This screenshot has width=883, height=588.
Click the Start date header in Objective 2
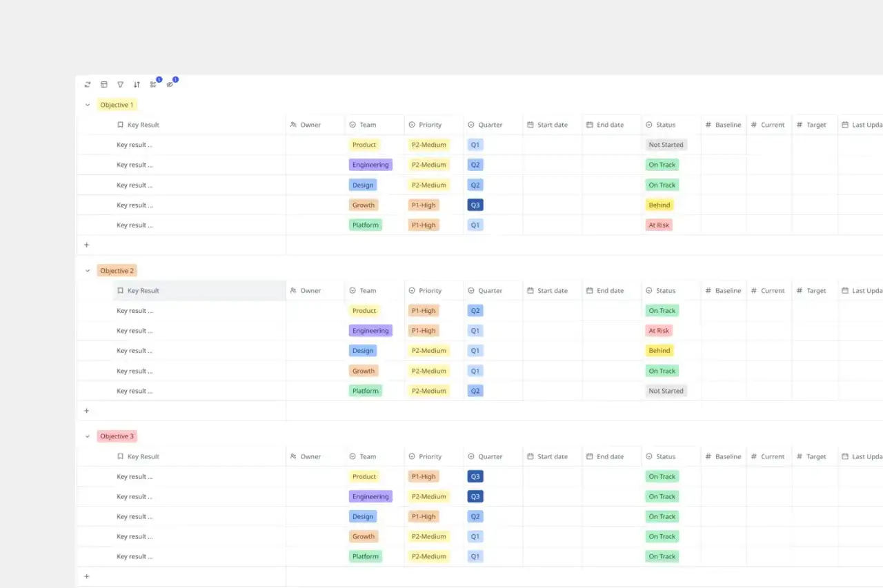(553, 291)
